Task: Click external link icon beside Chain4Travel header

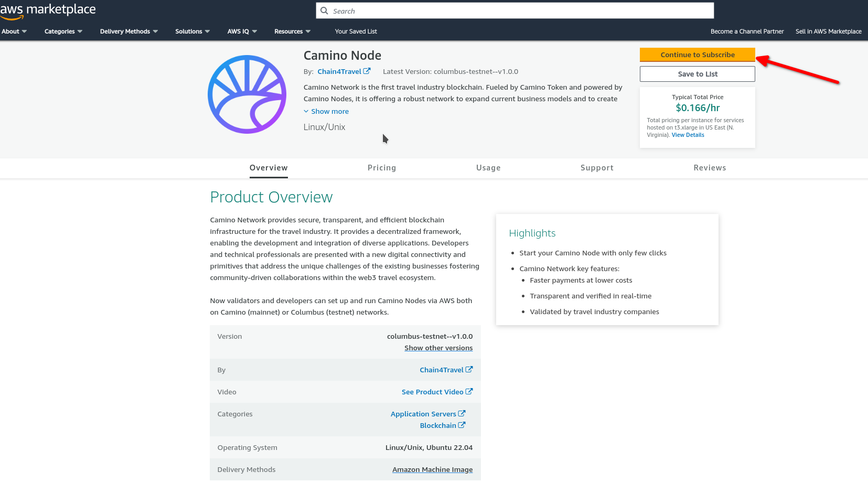Action: (367, 71)
